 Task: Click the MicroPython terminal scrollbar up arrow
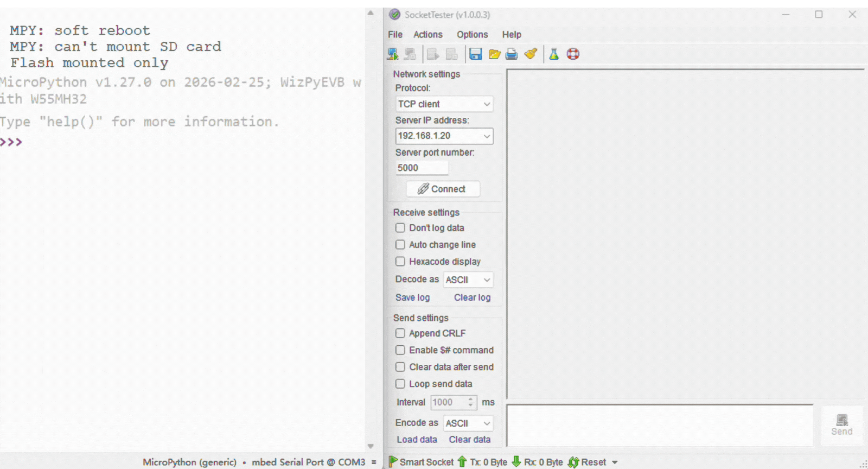pyautogui.click(x=371, y=13)
